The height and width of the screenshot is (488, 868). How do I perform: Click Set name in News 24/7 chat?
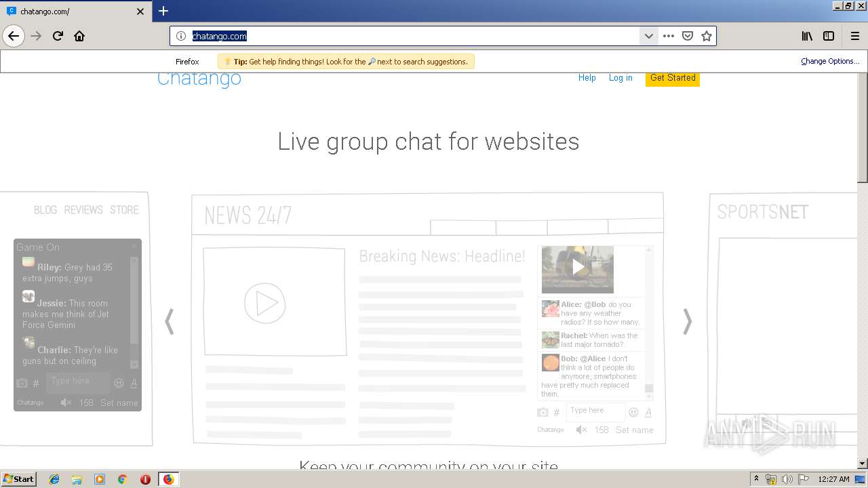tap(635, 430)
